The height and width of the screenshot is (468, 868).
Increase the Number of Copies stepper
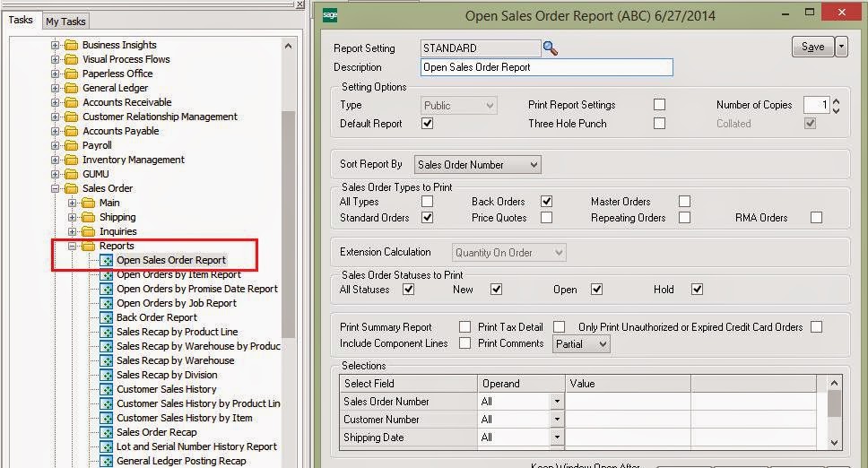pos(836,101)
